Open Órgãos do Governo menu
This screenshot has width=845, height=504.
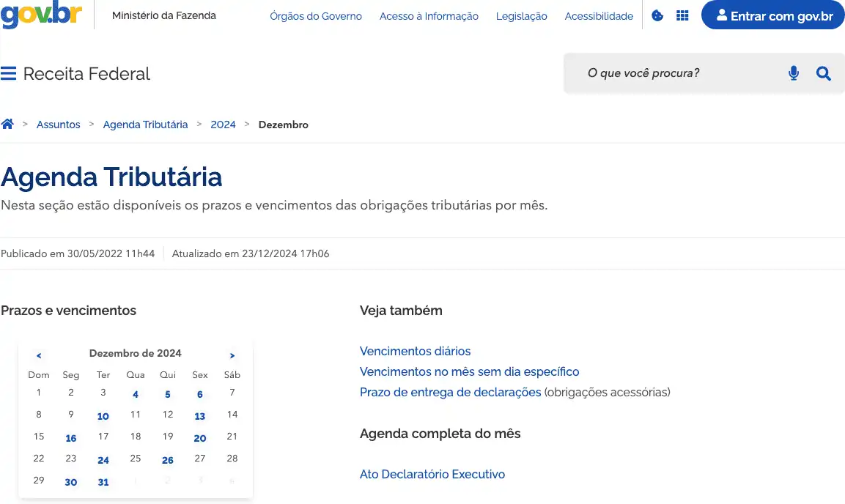[x=316, y=16]
